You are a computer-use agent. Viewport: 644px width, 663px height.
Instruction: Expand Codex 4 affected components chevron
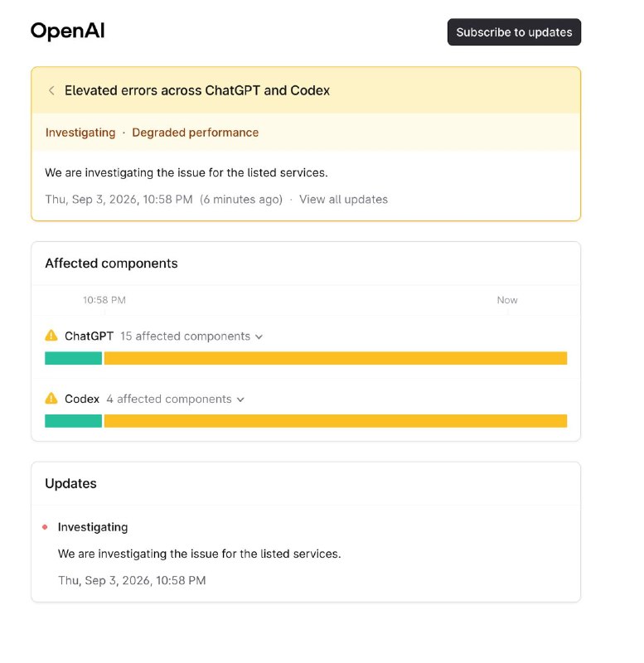pos(240,399)
